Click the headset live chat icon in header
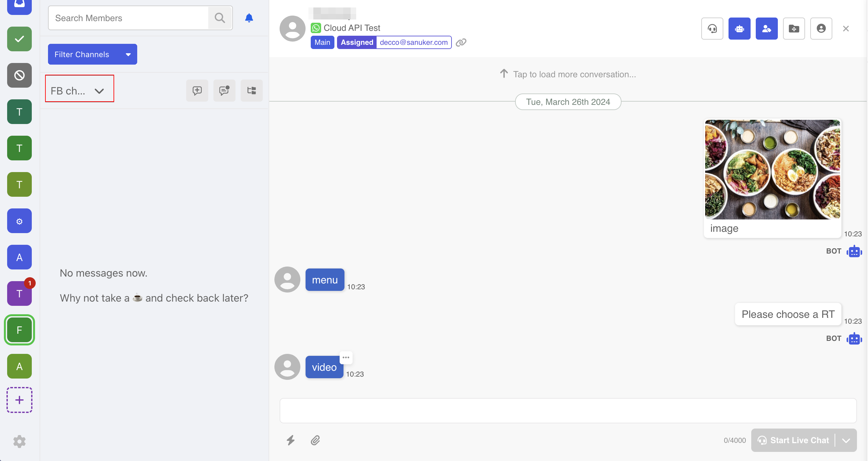Viewport: 868px width, 461px height. click(x=712, y=29)
